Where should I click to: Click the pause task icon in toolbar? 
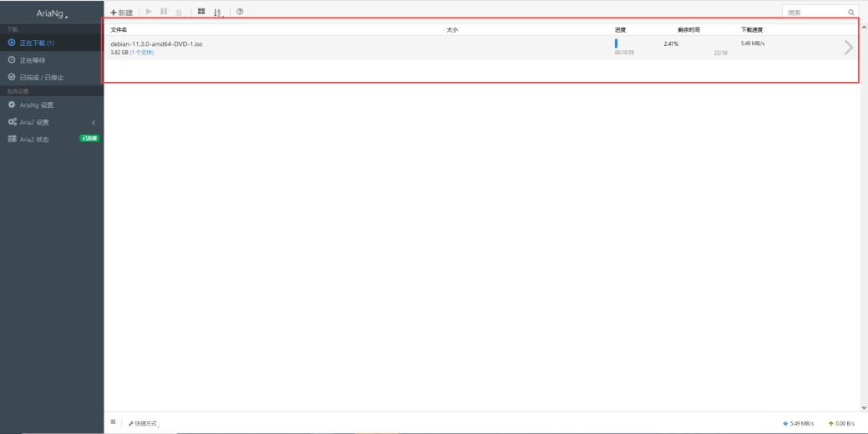tap(163, 12)
